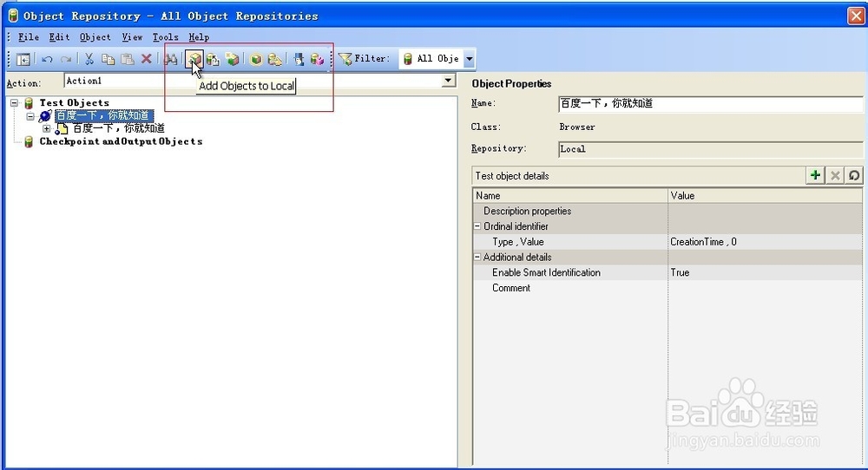The image size is (868, 470).
Task: Click the Description properties row
Action: pos(667,211)
